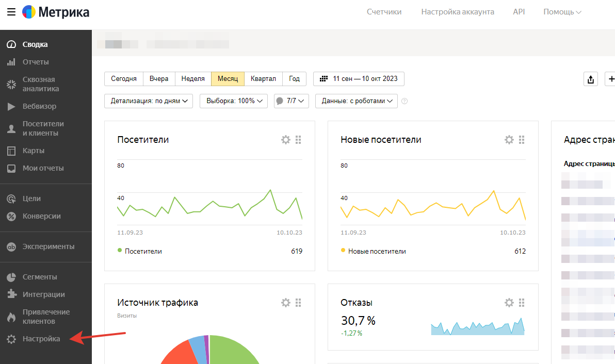The height and width of the screenshot is (364, 615).
Task: Open Настройка in sidebar
Action: (41, 339)
